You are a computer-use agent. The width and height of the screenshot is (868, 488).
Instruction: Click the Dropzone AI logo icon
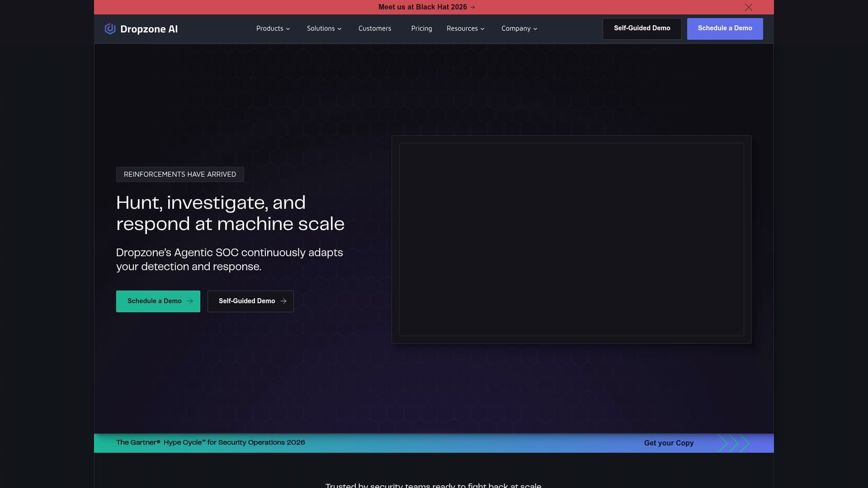(x=110, y=29)
